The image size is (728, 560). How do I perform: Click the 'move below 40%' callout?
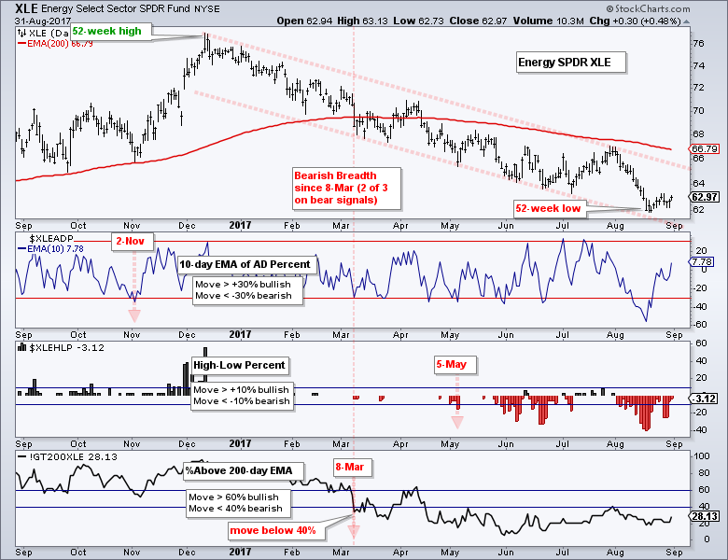point(275,530)
